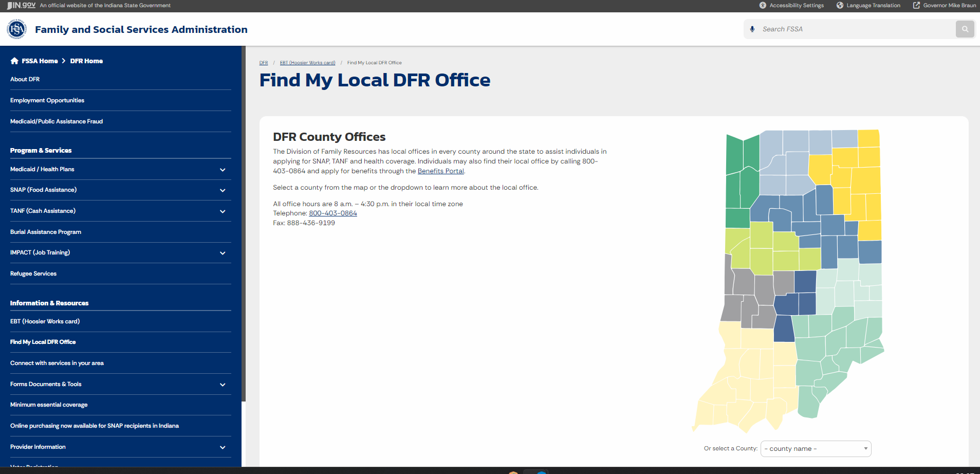Screen dimensions: 980x474
Task: Open Burial Assistance Program item
Action: tap(46, 232)
